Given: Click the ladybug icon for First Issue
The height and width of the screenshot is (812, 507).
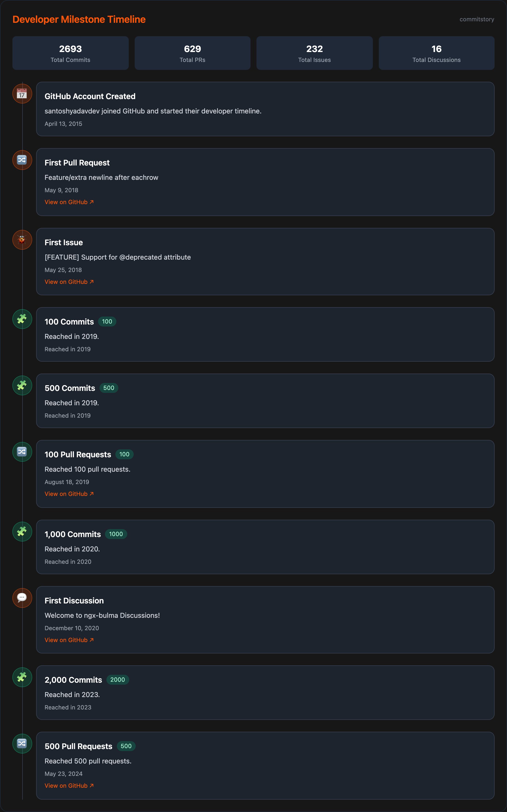Looking at the screenshot, I should coord(22,240).
